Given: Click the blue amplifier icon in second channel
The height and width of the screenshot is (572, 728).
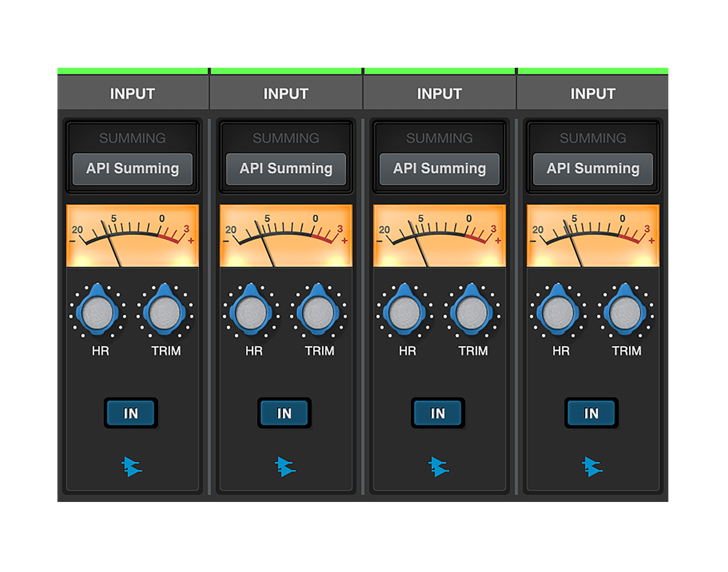Looking at the screenshot, I should coord(285,467).
